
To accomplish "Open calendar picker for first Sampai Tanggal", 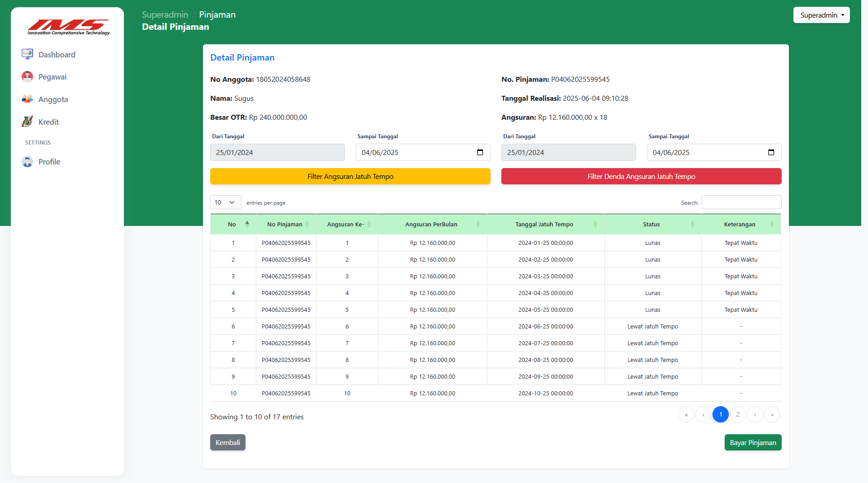I will click(x=480, y=152).
